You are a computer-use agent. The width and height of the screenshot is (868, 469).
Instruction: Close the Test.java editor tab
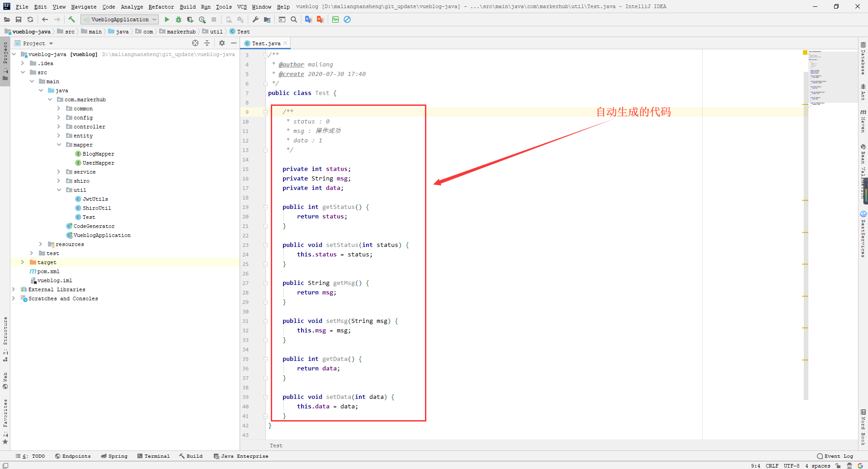[x=285, y=43]
